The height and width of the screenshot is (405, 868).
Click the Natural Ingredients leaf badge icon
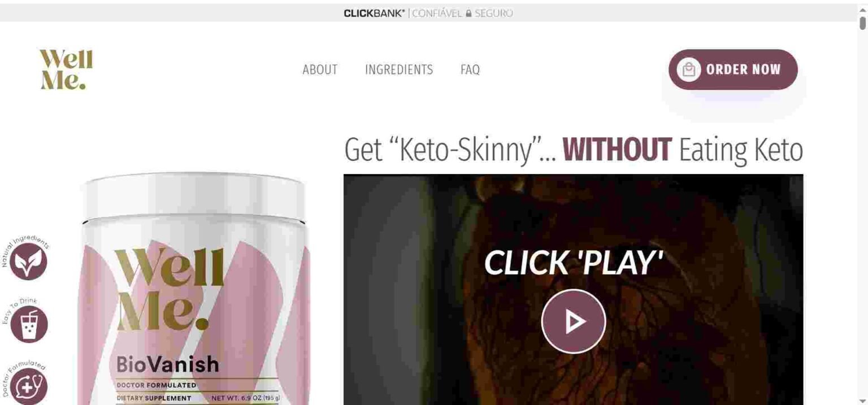tap(28, 262)
